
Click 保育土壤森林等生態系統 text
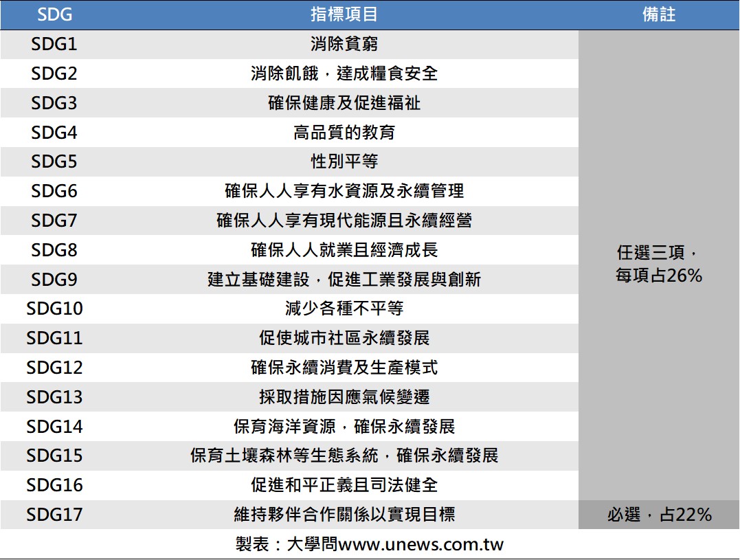click(284, 456)
